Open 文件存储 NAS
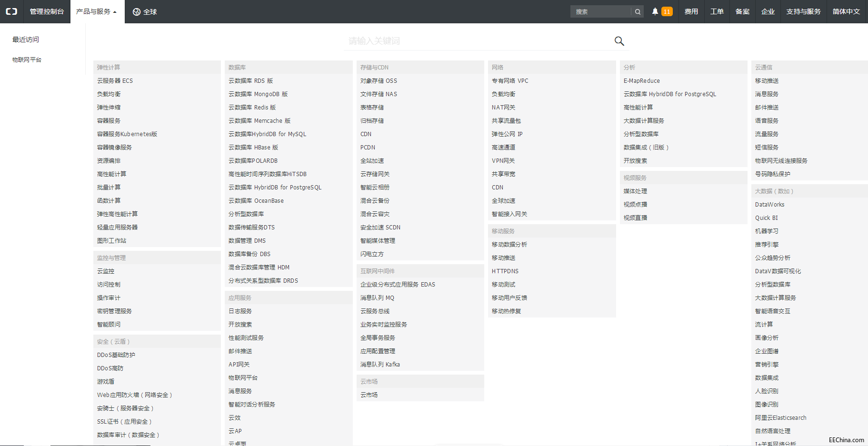 point(379,94)
